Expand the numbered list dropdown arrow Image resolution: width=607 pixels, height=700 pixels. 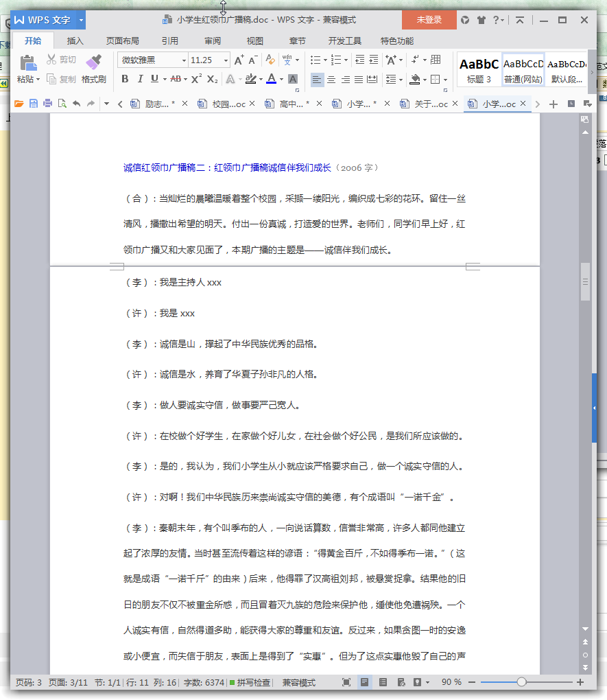(346, 60)
